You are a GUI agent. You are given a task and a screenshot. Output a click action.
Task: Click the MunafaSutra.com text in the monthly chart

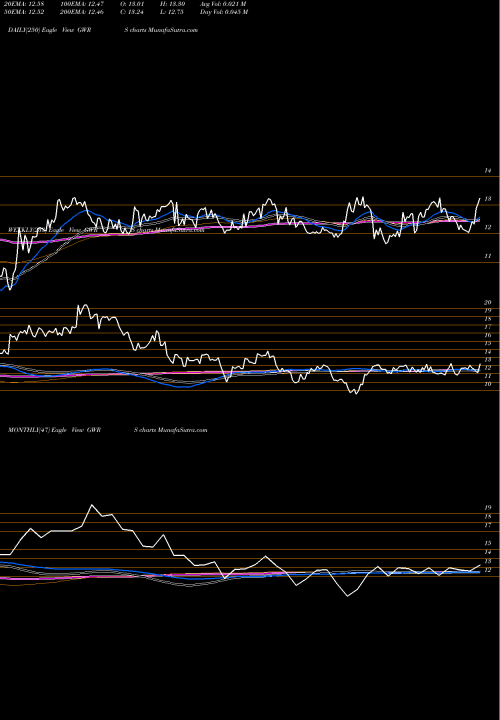(182, 430)
